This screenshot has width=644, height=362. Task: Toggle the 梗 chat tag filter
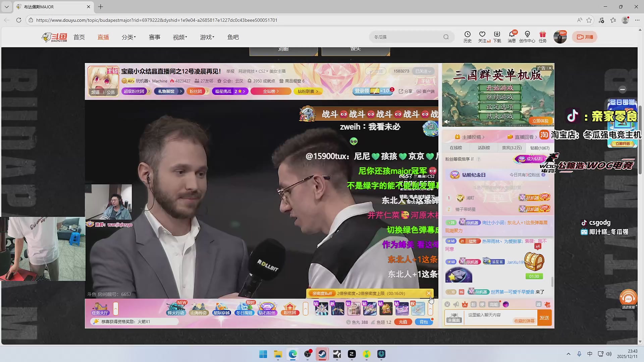482,304
